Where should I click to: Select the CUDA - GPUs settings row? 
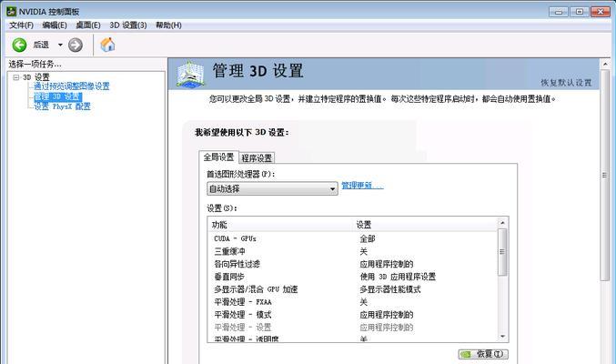(352, 238)
